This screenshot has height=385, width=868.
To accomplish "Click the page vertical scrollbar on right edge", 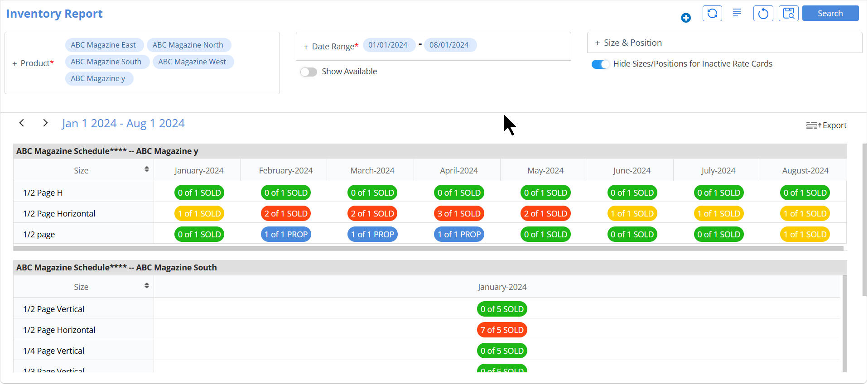I will click(865, 220).
